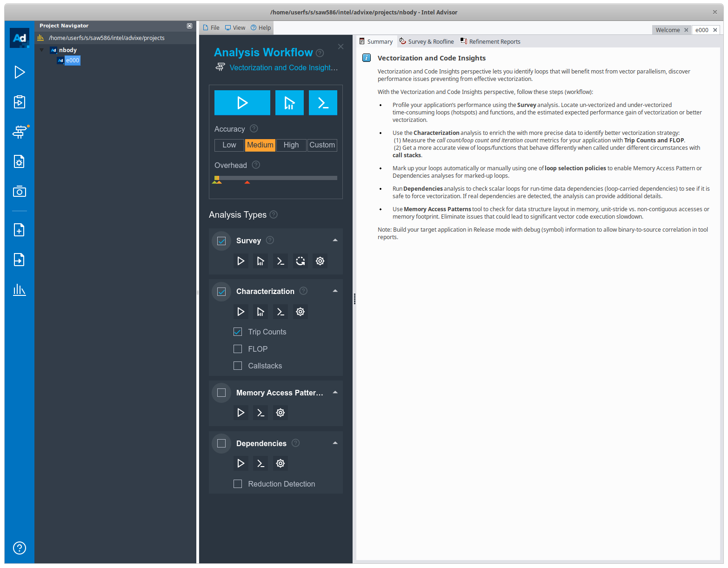Image resolution: width=728 pixels, height=568 pixels.
Task: Click the Survey re-finalize circular arrow icon
Action: coord(301,261)
